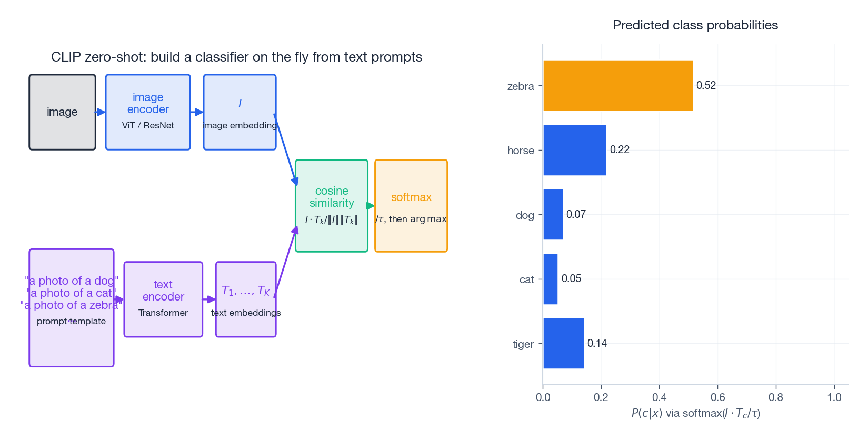This screenshot has width=868, height=440.
Task: Click the zebra y-axis label
Action: [520, 86]
